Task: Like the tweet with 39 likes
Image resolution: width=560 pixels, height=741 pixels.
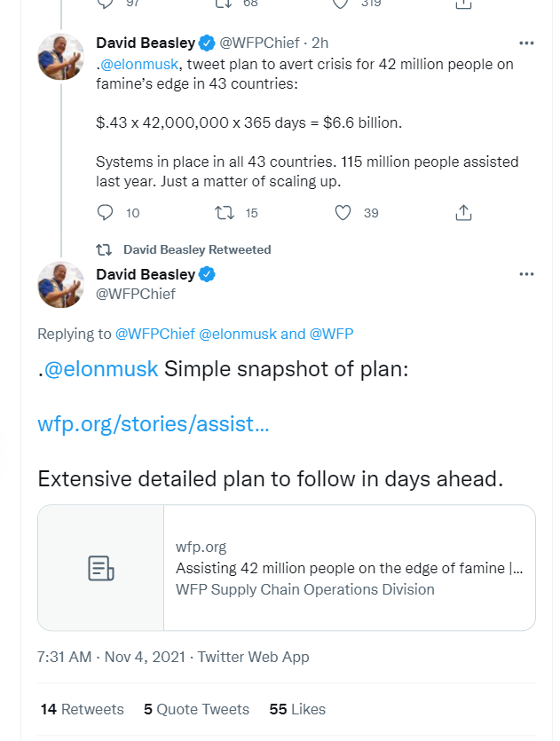Action: (x=343, y=213)
